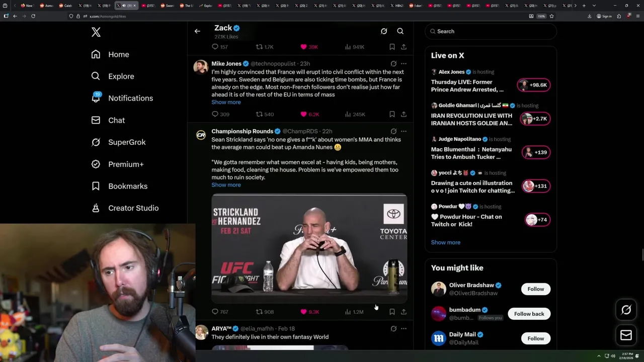Open Creator Studio in the sidebar
644x362 pixels.
tap(125, 208)
